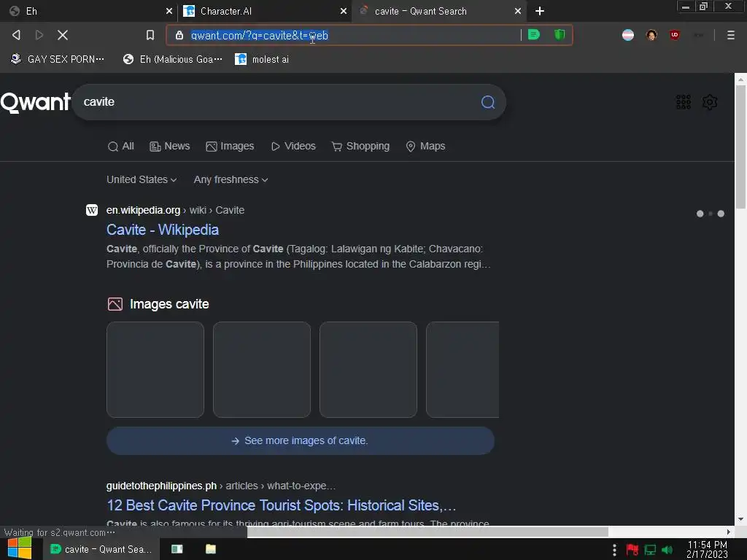Switch to Videos results
The image size is (747, 560).
coord(293,146)
